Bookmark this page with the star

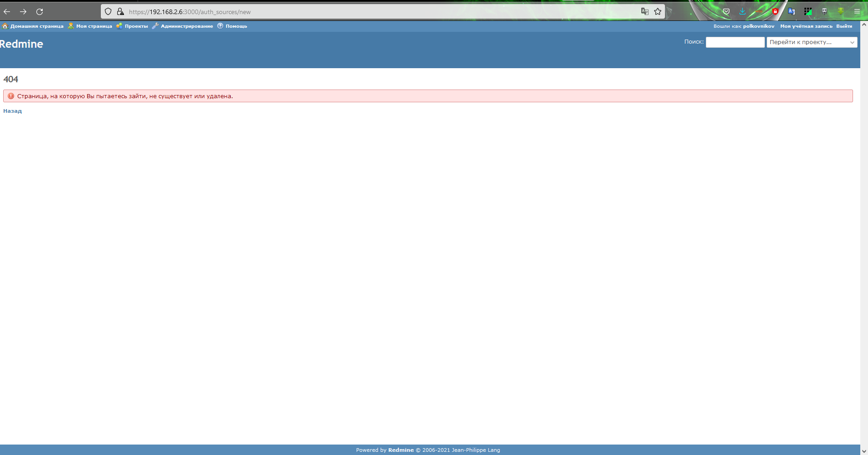point(658,11)
